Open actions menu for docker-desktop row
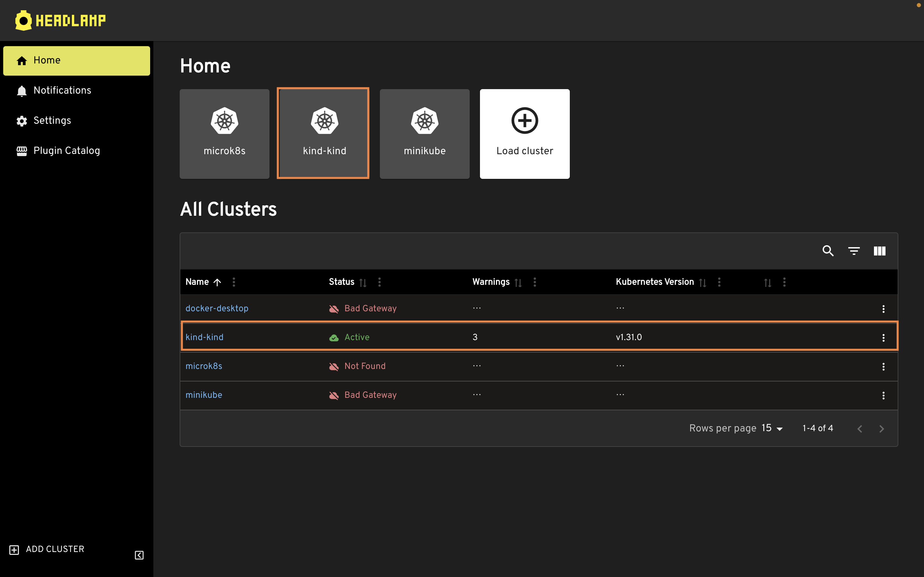 (x=883, y=309)
